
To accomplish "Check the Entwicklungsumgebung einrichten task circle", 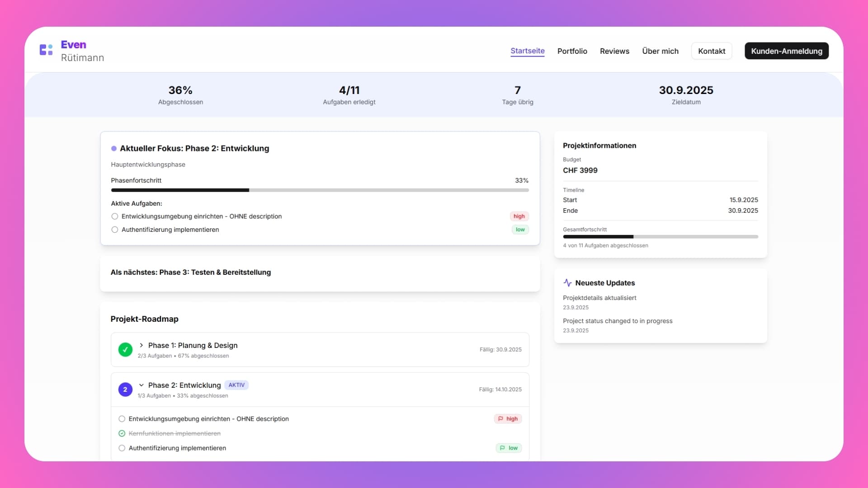I will point(122,418).
